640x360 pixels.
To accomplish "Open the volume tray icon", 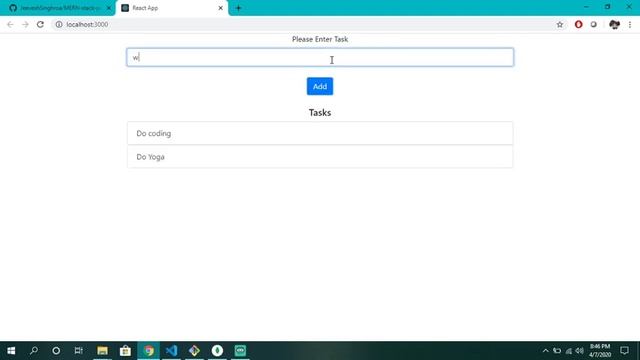I will pyautogui.click(x=580, y=351).
